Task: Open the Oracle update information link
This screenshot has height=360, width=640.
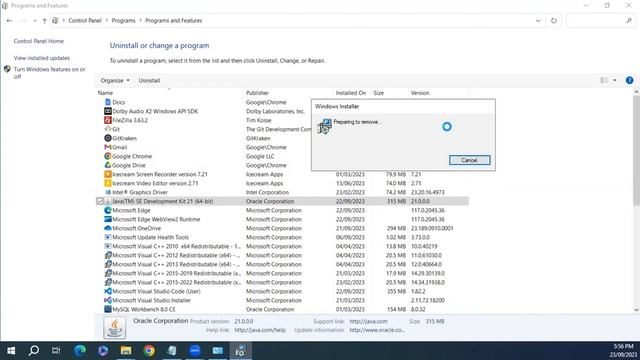Action: [x=377, y=330]
